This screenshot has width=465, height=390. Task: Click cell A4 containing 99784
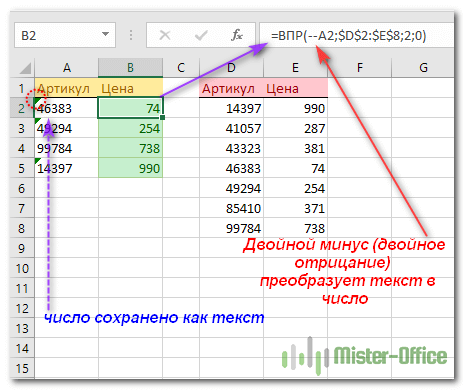tap(66, 148)
